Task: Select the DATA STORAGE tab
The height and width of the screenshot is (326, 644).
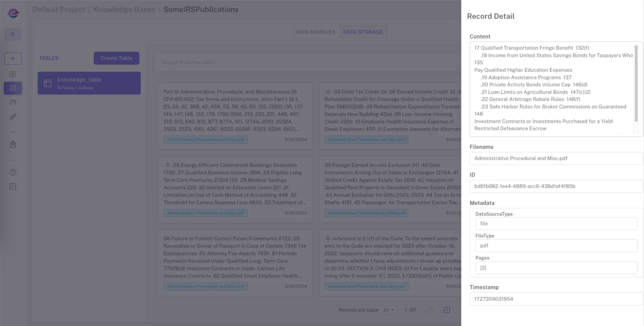Action: [363, 32]
